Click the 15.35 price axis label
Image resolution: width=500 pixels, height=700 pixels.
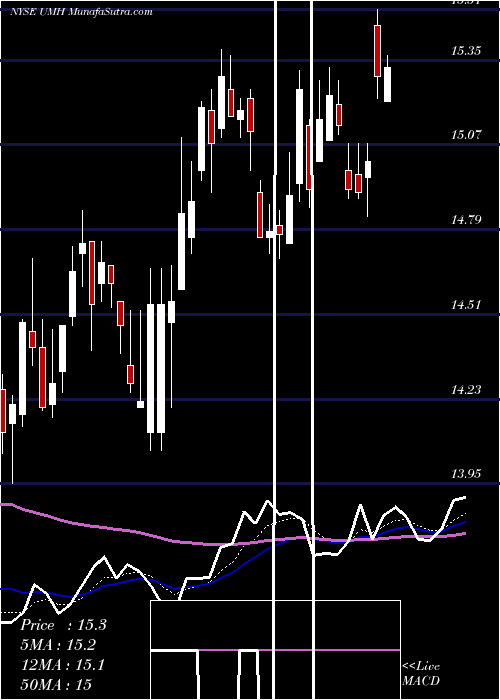(x=466, y=50)
